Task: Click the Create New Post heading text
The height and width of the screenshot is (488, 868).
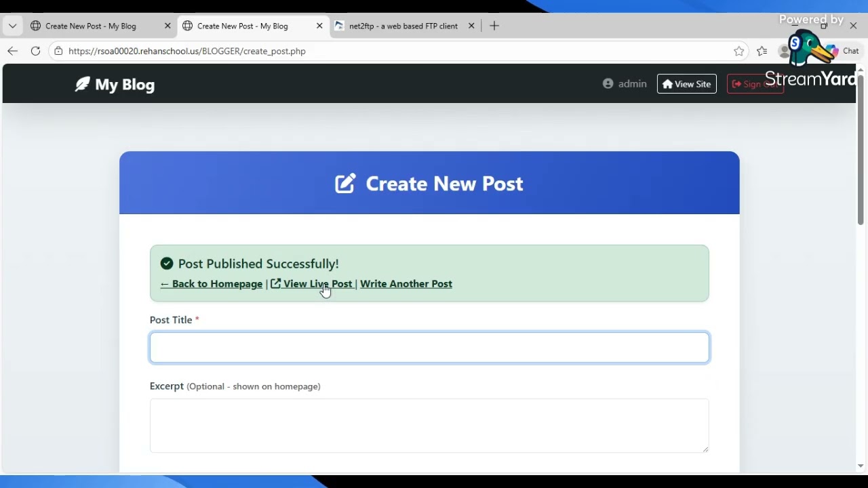Action: (x=445, y=184)
